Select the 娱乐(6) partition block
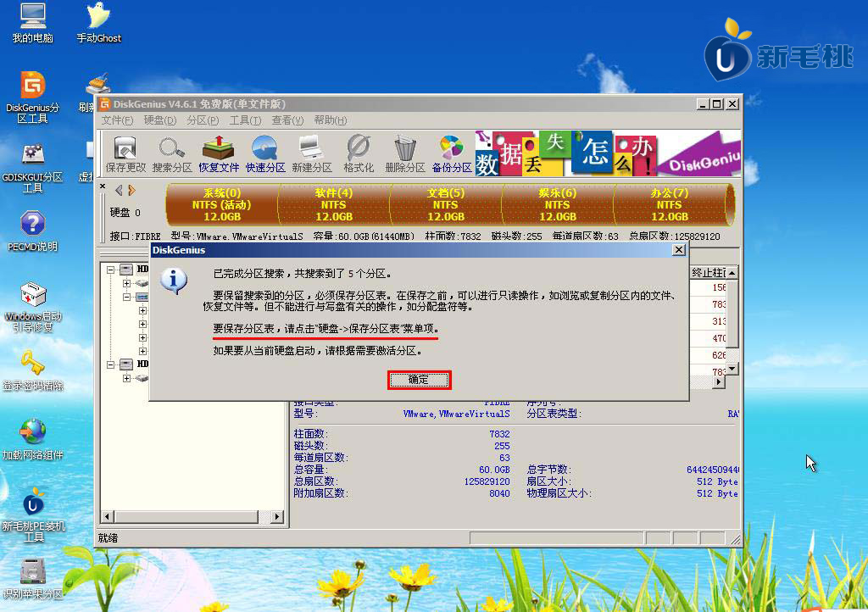The image size is (868, 612). coord(558,205)
